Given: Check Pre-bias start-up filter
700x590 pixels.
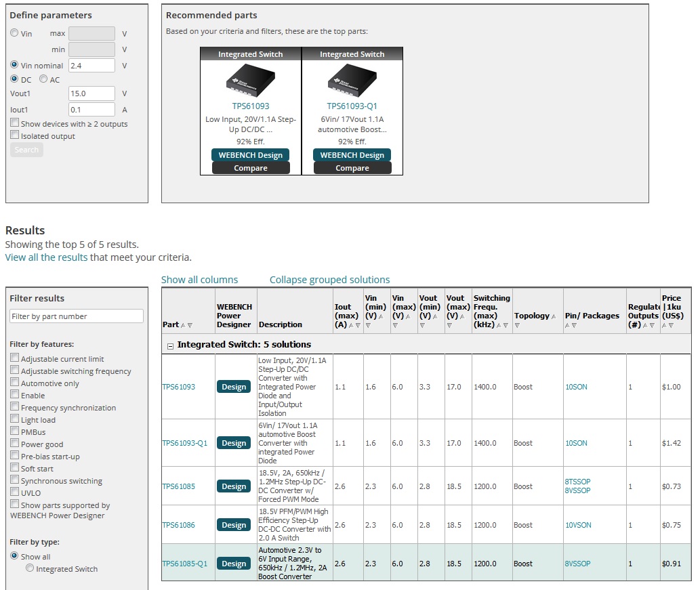Looking at the screenshot, I should click(x=15, y=455).
